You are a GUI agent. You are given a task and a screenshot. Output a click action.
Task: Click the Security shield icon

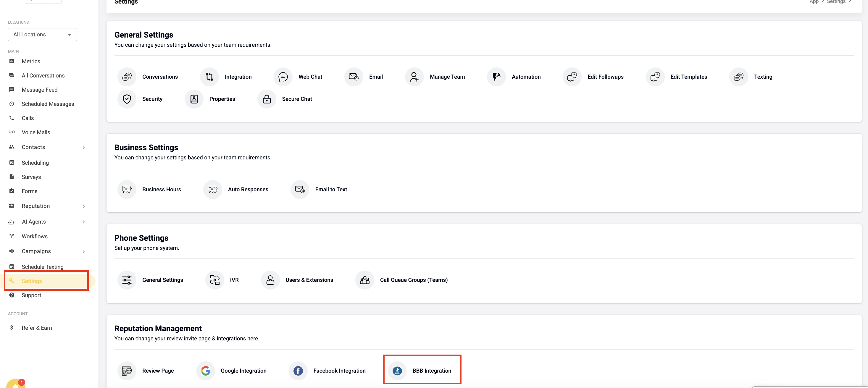[127, 99]
